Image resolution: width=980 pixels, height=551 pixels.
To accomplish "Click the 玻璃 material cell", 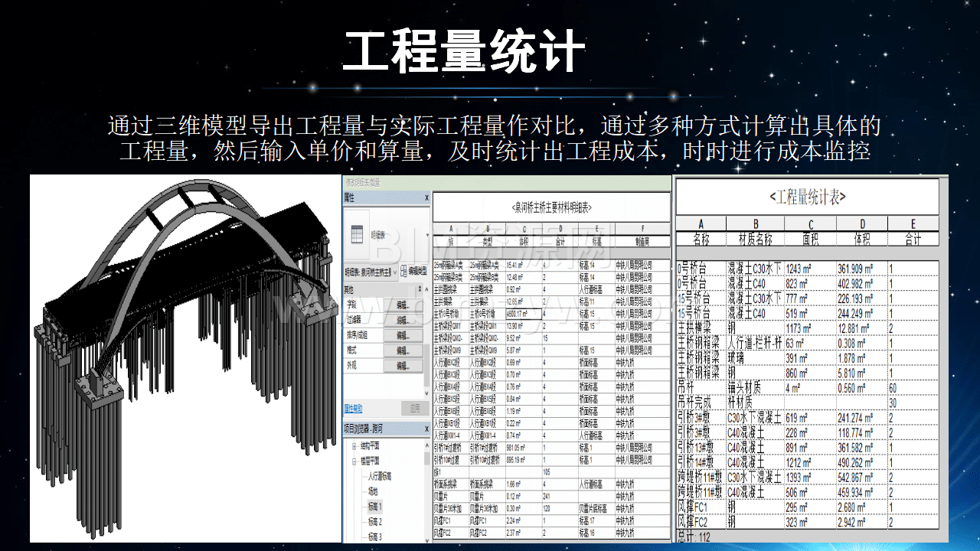I will coord(755,358).
